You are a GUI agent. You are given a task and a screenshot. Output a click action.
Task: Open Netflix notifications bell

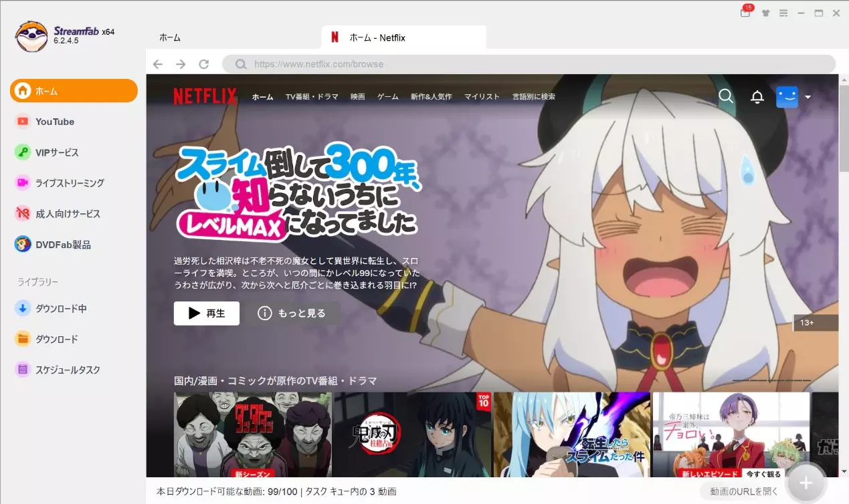pyautogui.click(x=757, y=96)
